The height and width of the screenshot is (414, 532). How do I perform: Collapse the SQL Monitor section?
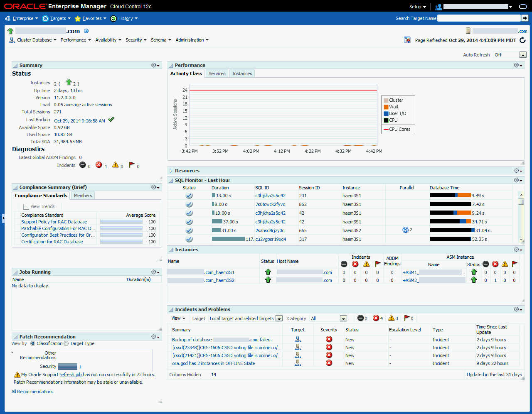pyautogui.click(x=171, y=180)
